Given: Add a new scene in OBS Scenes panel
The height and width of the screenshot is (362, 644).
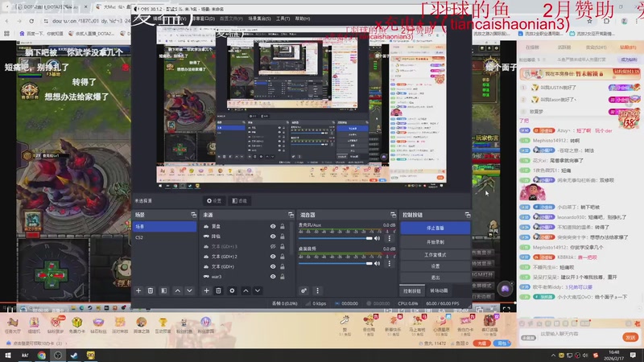Looking at the screenshot, I should [x=138, y=290].
